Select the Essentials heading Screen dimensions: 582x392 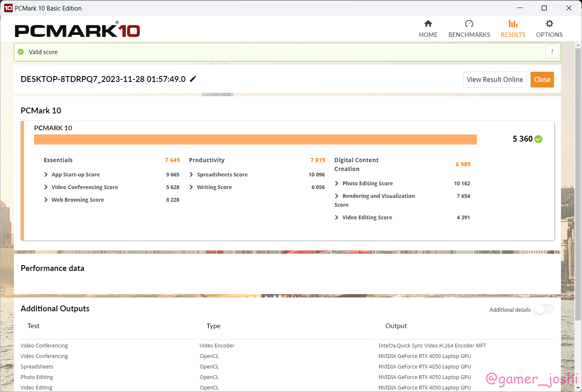[58, 160]
